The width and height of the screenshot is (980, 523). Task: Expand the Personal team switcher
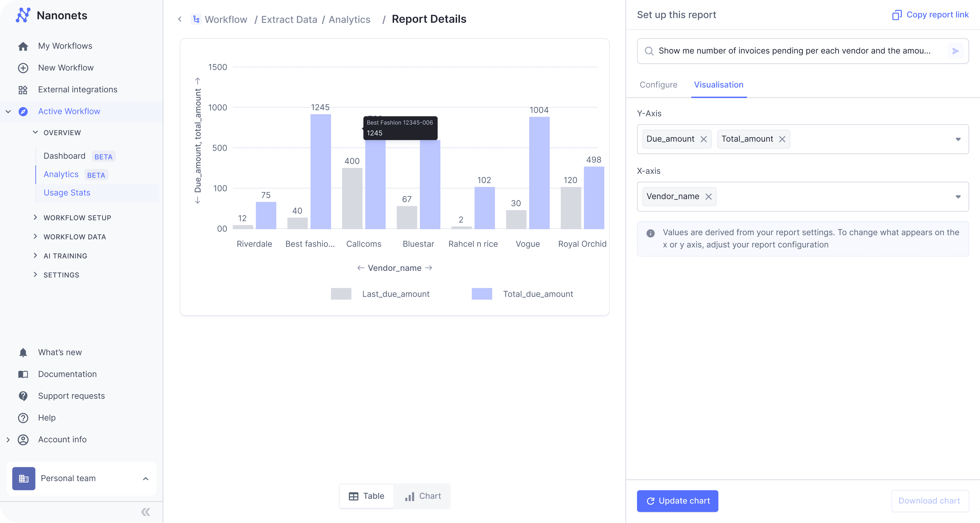(145, 479)
